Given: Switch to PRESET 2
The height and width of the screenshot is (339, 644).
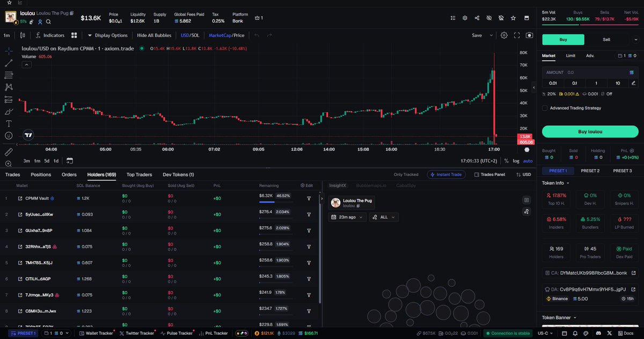Looking at the screenshot, I should [590, 171].
